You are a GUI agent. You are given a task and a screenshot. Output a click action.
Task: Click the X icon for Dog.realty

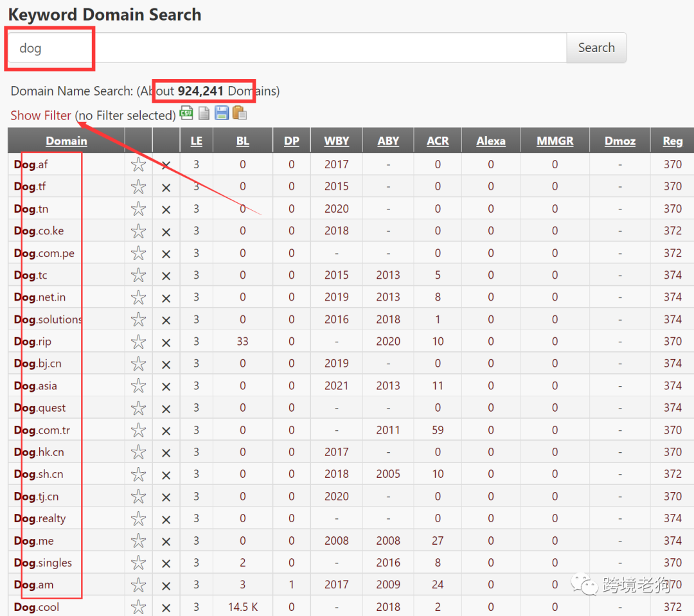[x=166, y=520]
